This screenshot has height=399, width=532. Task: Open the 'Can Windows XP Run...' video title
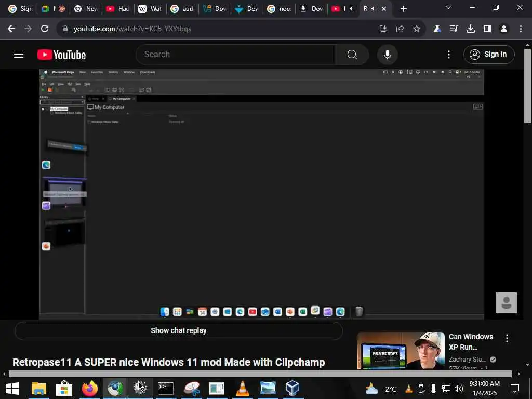(x=471, y=342)
